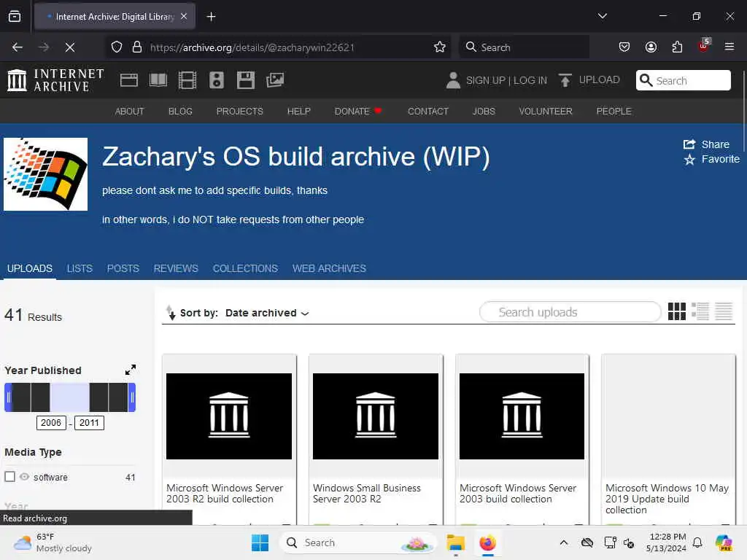
Task: Edit the 2011 end year field
Action: point(89,422)
